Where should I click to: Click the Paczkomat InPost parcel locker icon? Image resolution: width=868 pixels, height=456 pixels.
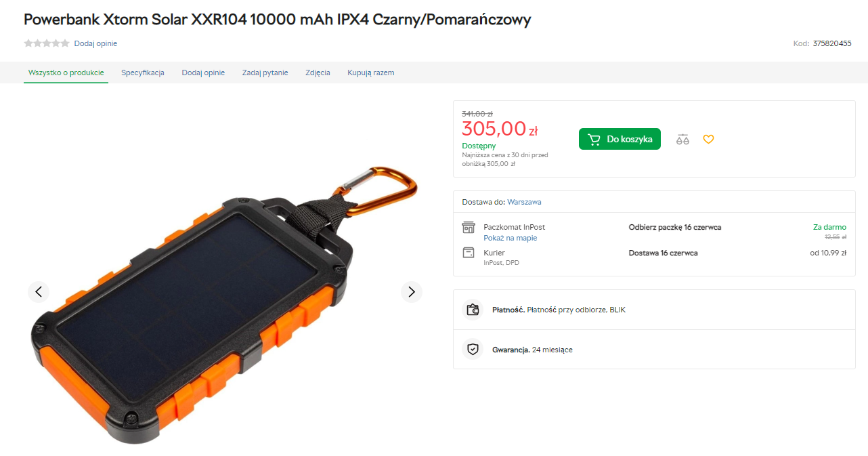click(469, 227)
